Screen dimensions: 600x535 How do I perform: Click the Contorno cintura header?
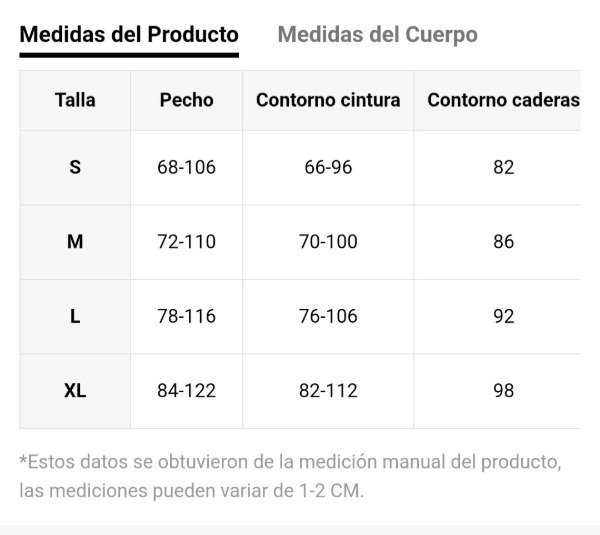tap(328, 100)
